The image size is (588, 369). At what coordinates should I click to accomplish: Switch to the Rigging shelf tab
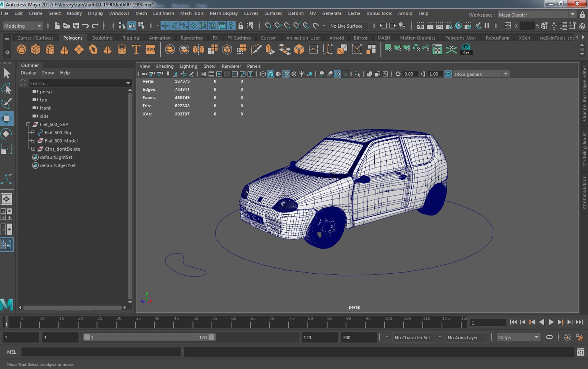click(x=131, y=38)
